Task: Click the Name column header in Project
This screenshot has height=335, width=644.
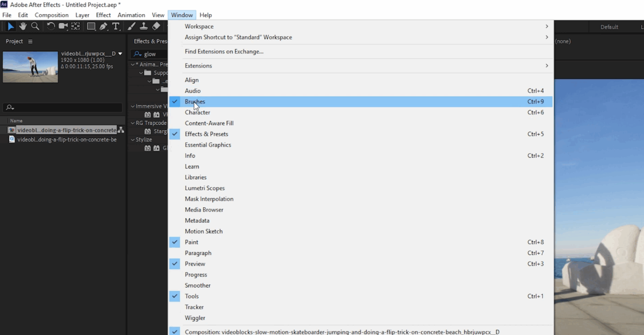Action: click(x=16, y=120)
